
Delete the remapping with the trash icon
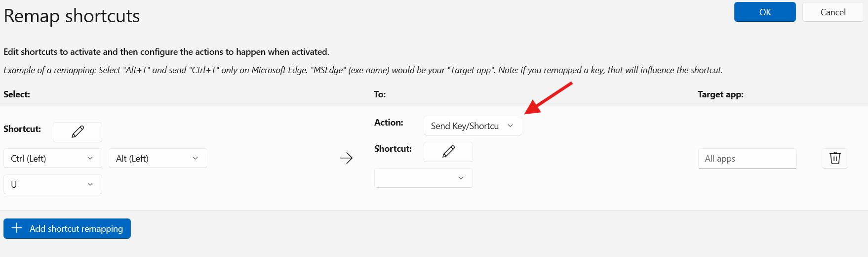point(834,158)
